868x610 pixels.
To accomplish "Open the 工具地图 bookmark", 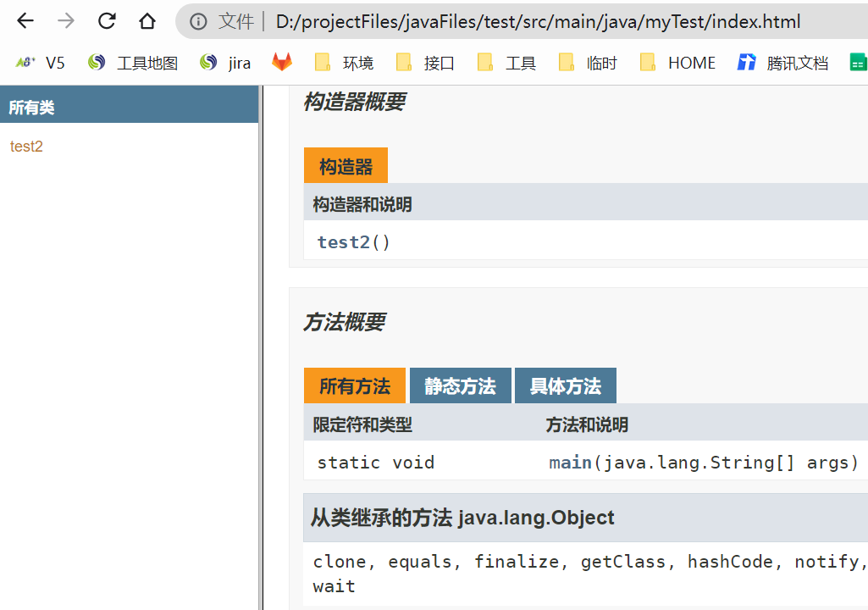I will pos(133,63).
